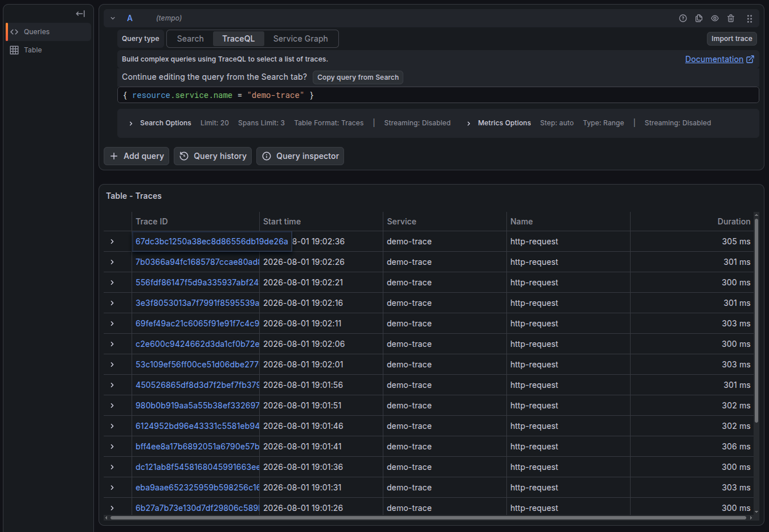The width and height of the screenshot is (769, 532).
Task: Click Copy query from Search
Action: point(358,77)
